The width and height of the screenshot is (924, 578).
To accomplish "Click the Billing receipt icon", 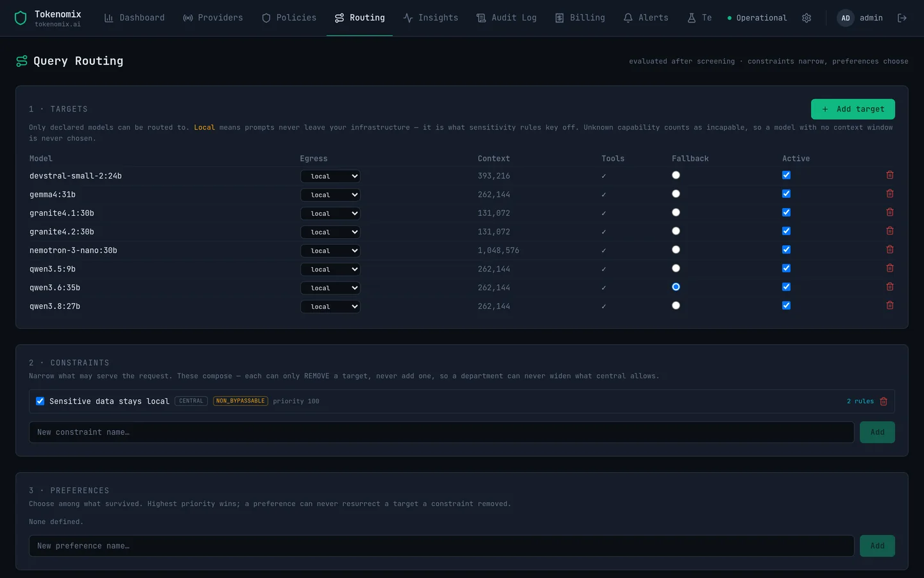I will (x=560, y=18).
